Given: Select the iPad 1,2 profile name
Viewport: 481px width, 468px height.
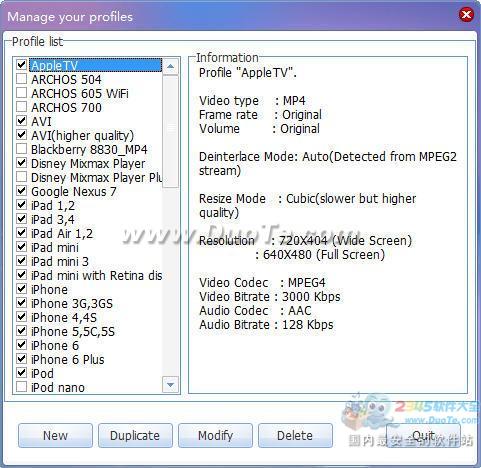Looking at the screenshot, I should click(x=53, y=206).
